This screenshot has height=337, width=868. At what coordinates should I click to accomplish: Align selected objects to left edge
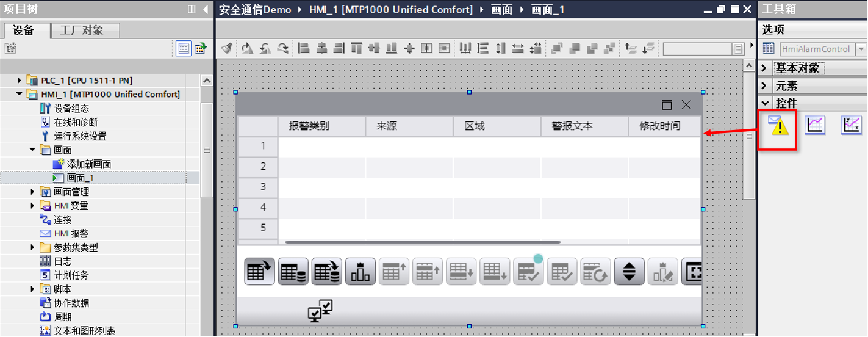point(304,48)
